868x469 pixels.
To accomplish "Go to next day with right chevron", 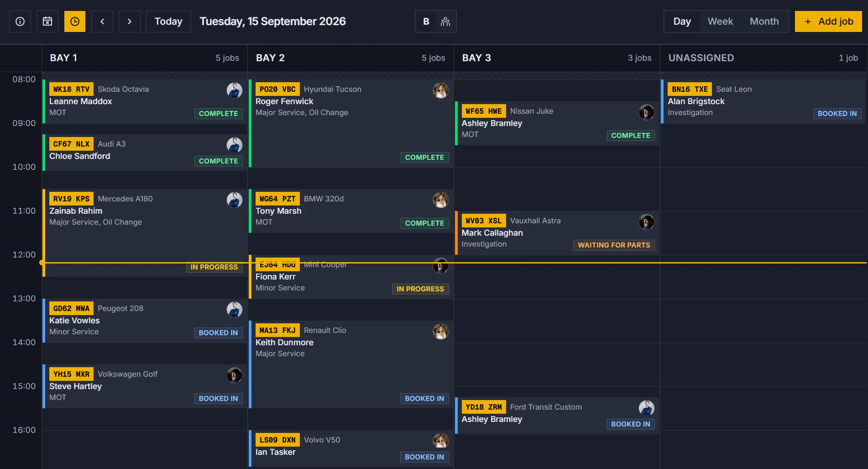I will click(x=130, y=21).
